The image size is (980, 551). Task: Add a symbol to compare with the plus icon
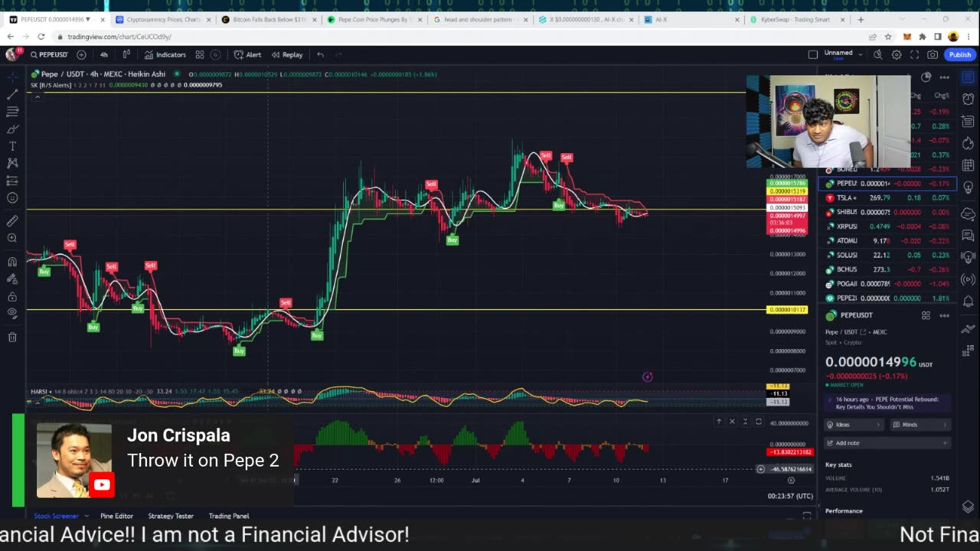(x=81, y=54)
